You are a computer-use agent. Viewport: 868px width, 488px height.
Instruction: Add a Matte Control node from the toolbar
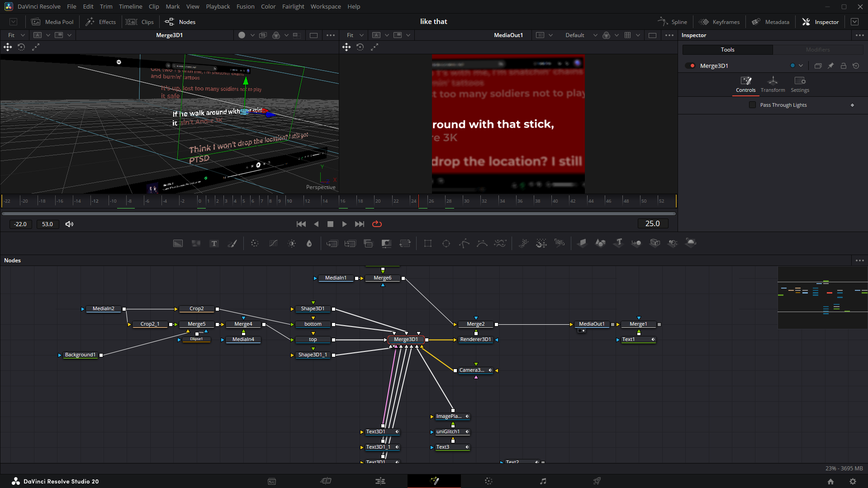(x=386, y=243)
